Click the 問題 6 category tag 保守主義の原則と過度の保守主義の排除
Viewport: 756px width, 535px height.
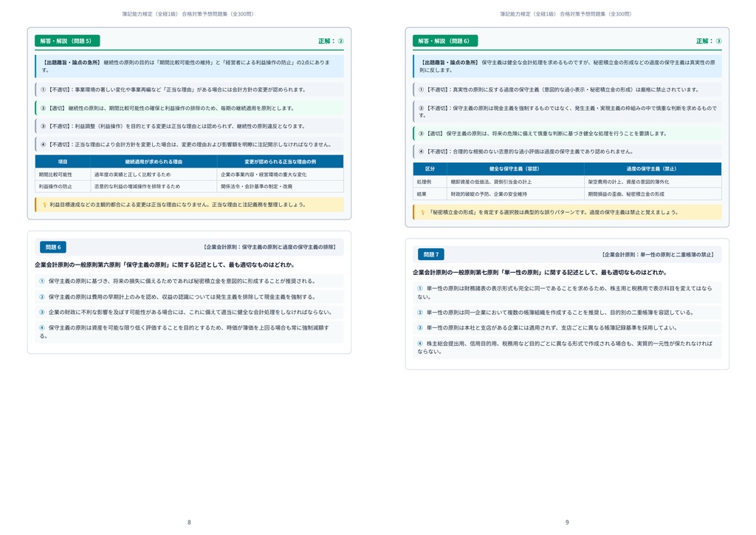click(x=269, y=247)
